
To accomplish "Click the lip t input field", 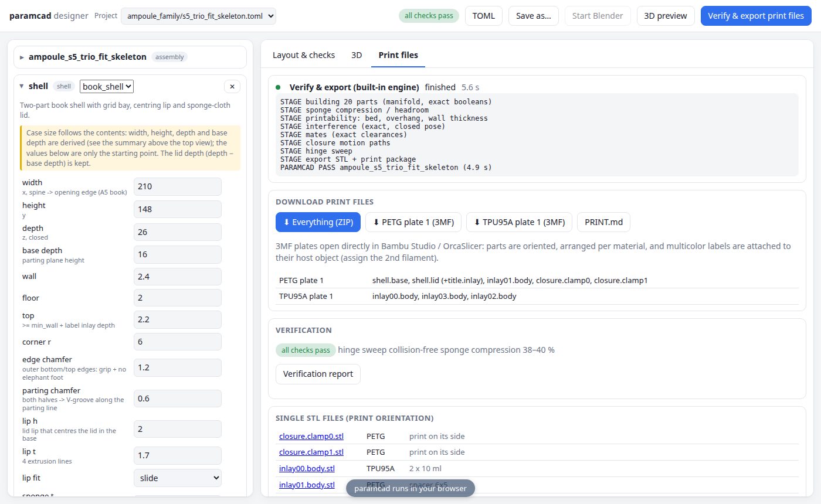I will pos(178,455).
